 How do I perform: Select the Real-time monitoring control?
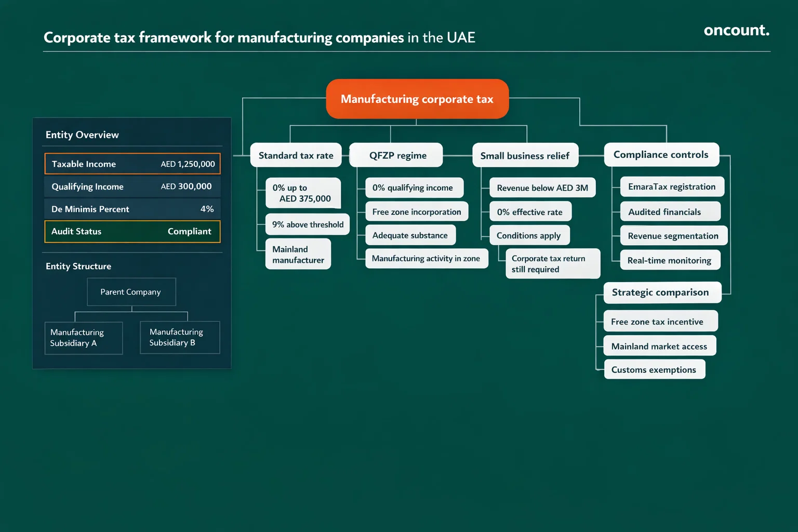coord(670,260)
